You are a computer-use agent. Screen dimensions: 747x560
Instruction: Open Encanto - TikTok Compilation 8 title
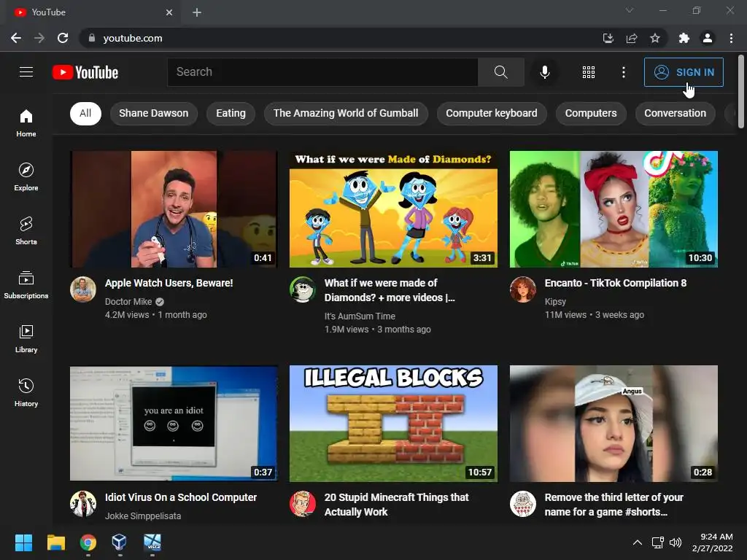(616, 283)
